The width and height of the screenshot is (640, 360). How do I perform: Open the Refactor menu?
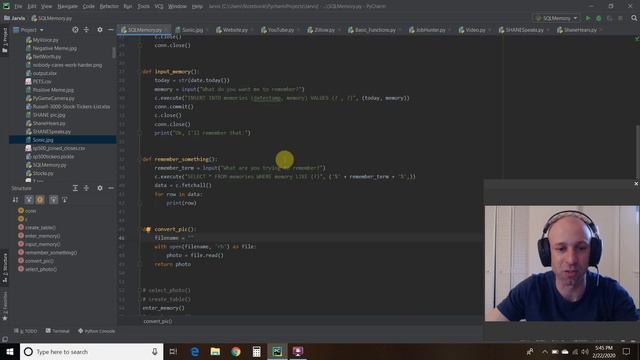(109, 6)
